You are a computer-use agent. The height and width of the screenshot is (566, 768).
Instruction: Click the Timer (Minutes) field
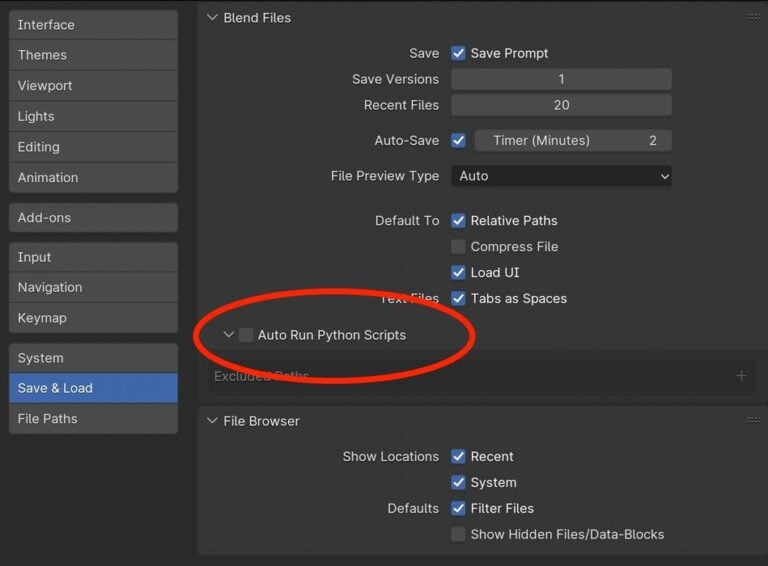pos(573,141)
